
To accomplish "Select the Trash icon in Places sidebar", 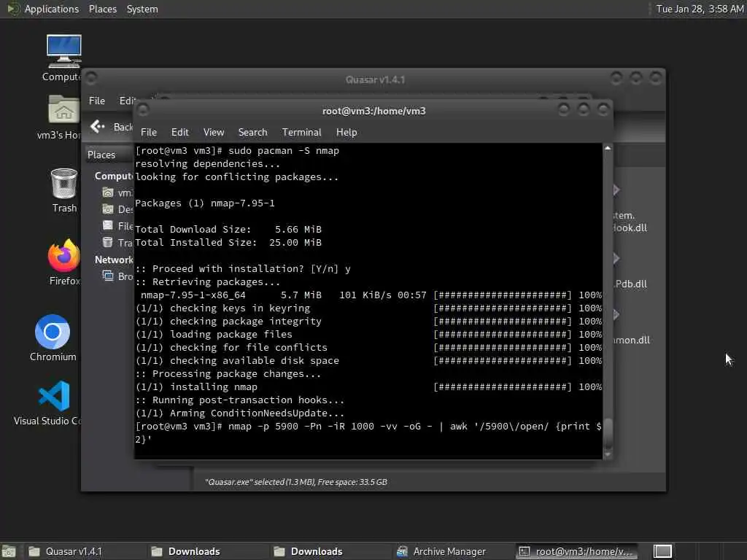I will click(x=108, y=242).
